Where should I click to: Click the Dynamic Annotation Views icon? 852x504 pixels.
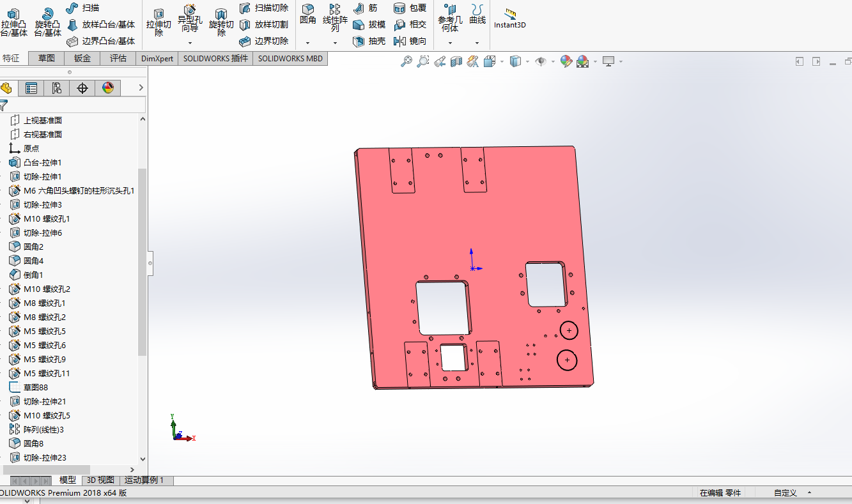pyautogui.click(x=472, y=61)
